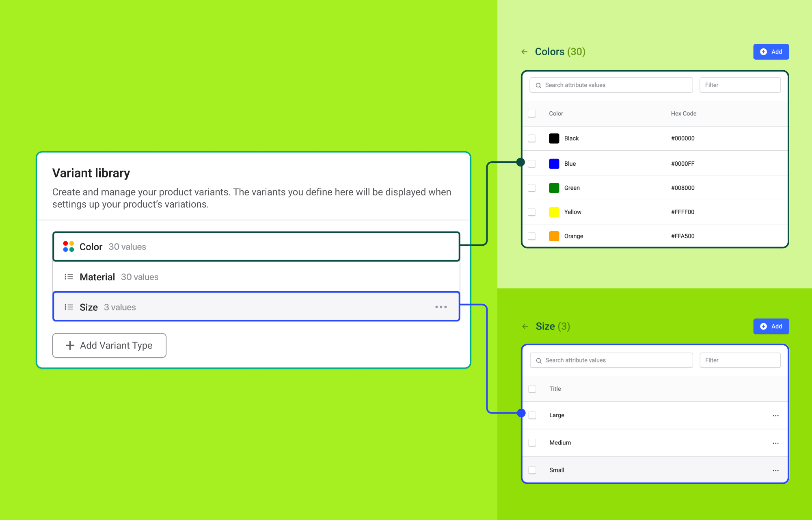
Task: Tick the checkbox for Medium size
Action: (x=532, y=443)
